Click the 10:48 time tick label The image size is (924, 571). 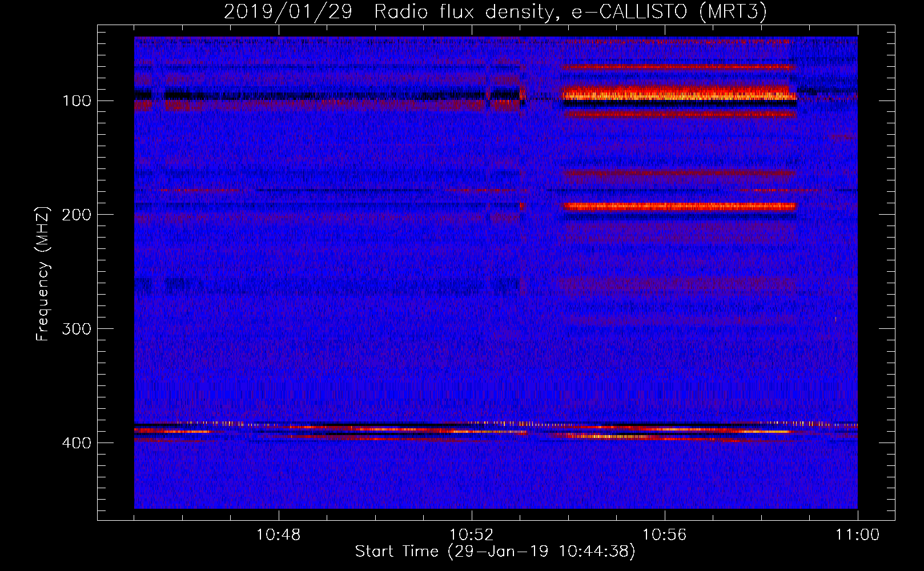[x=279, y=535]
